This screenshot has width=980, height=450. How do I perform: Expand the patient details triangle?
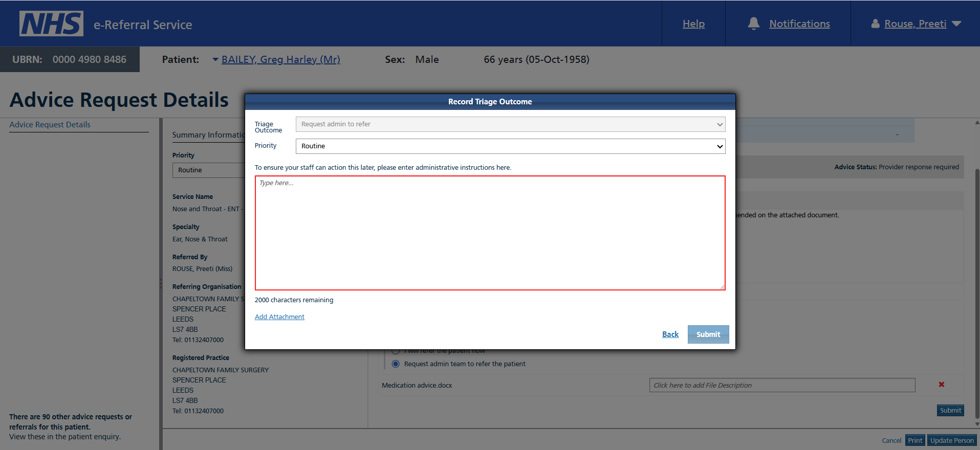(215, 59)
